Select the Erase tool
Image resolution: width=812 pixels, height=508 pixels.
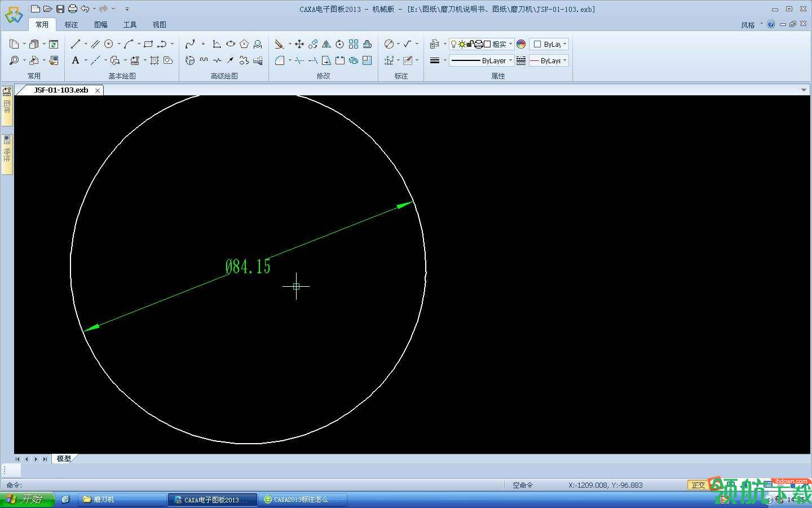pos(279,43)
